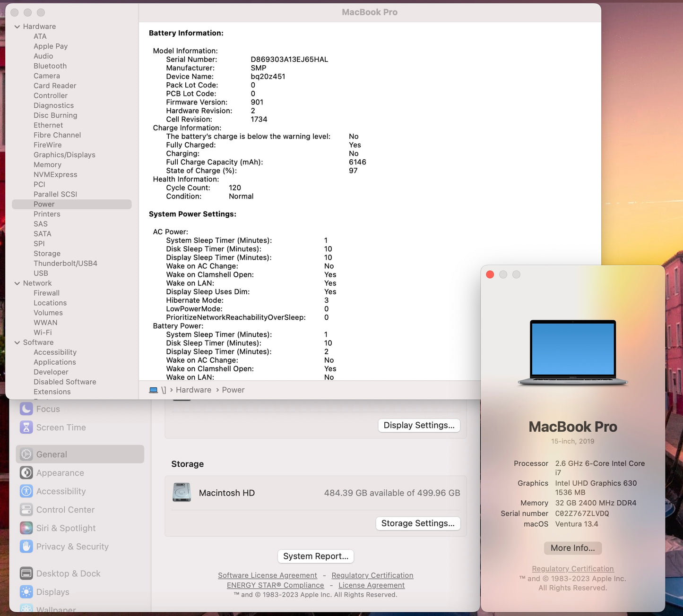Click the More Info button
Screen dimensions: 683x616
point(572,548)
